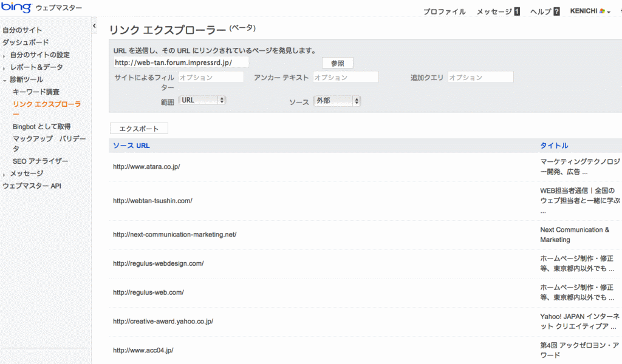622x364 pixels.
Task: Collapse the left sidebar with arrow icon
Action: click(95, 26)
